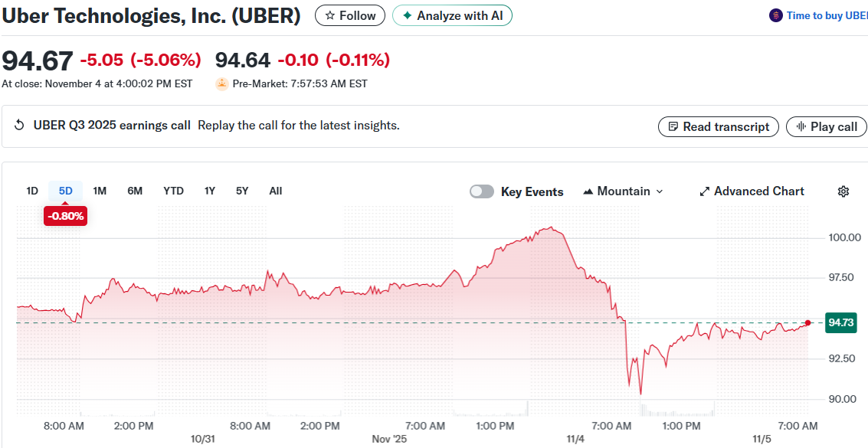Click the replay icon beside earnings call
Viewport: 868px width, 448px height.
point(20,126)
